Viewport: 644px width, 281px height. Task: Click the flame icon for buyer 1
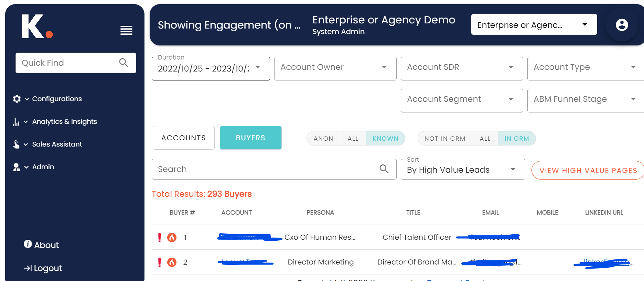pos(172,237)
